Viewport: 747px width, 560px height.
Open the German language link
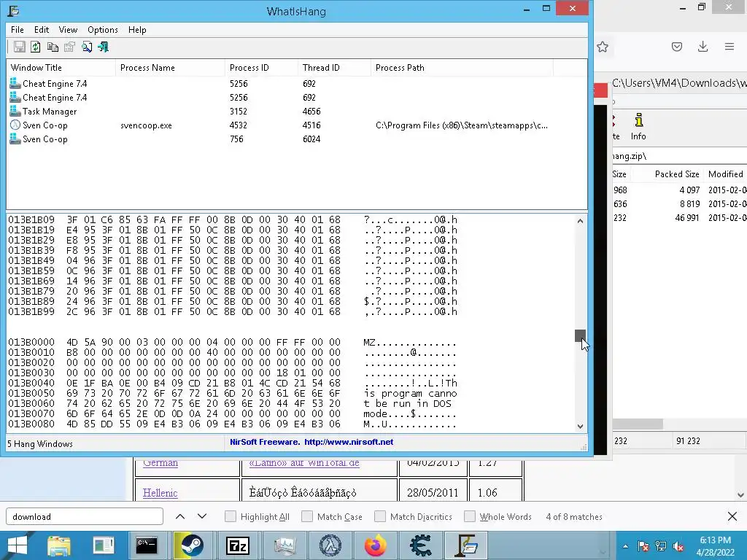[160, 463]
